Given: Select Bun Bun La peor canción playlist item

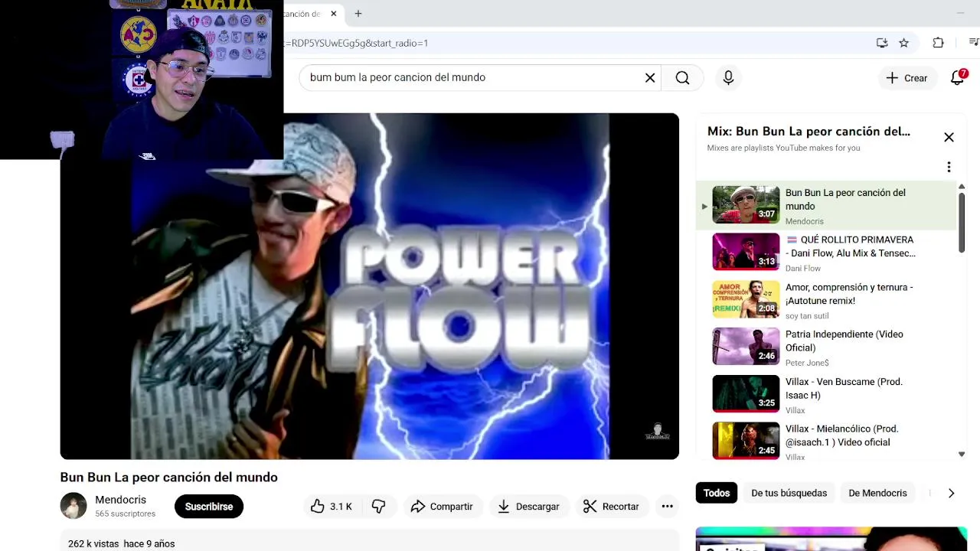Looking at the screenshot, I should point(827,205).
